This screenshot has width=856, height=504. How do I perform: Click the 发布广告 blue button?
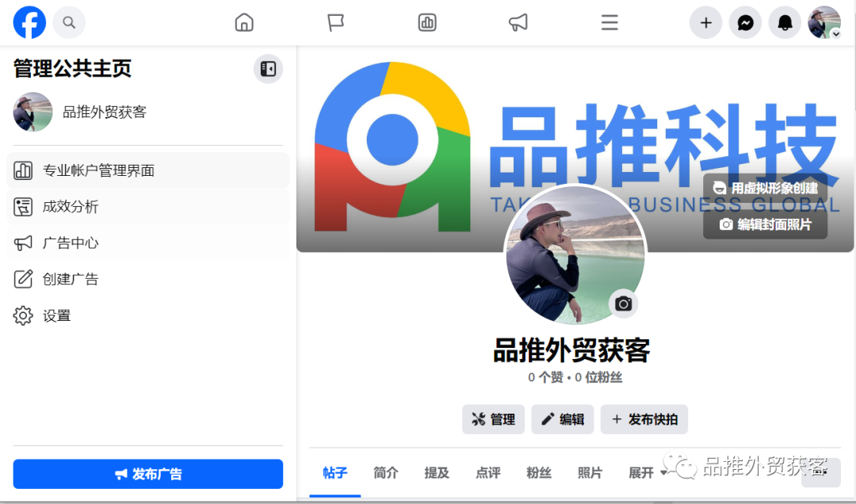pos(148,474)
